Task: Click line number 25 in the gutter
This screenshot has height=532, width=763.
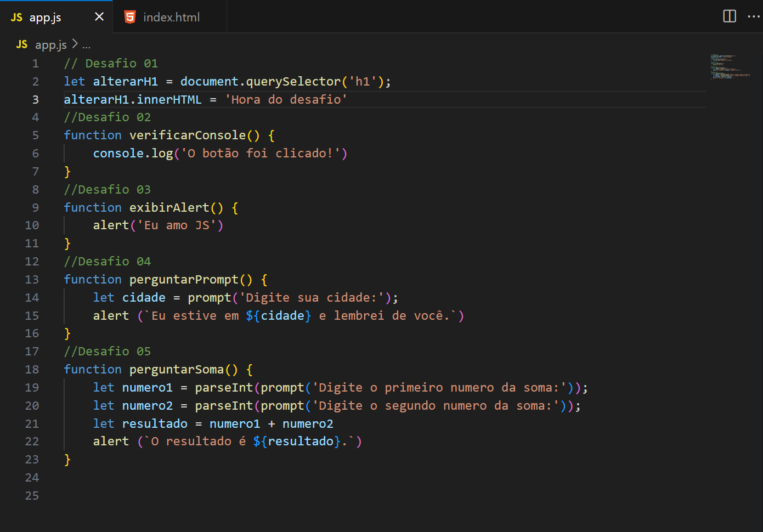Action: (32, 496)
